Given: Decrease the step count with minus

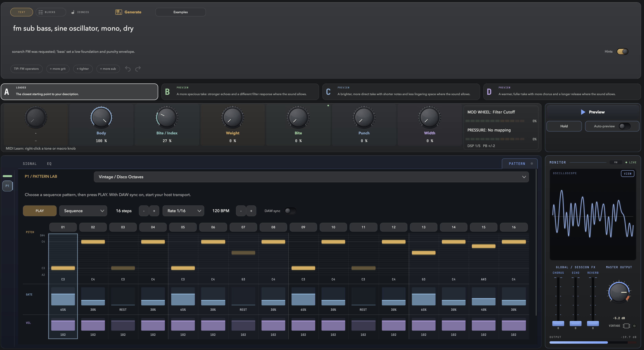Looking at the screenshot, I should click(144, 211).
